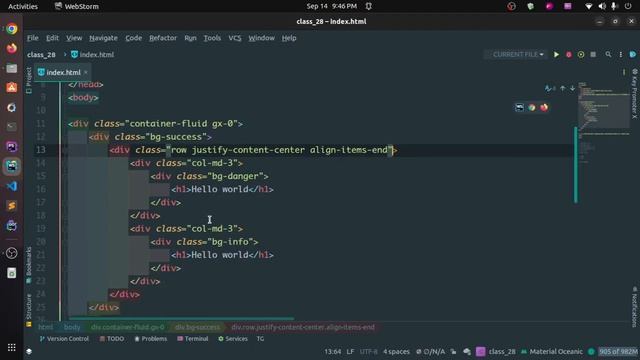640x360 pixels.
Task: Click the memory indicator 905 of 982M
Action: tap(618, 351)
